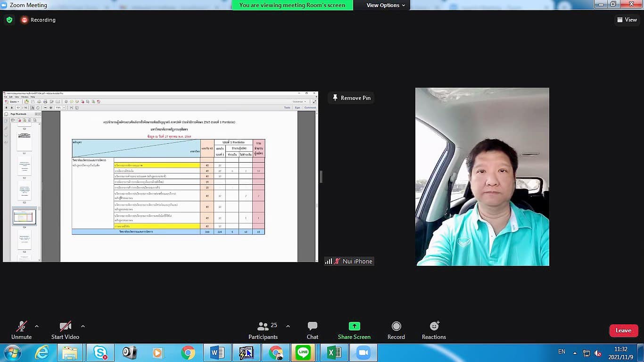This screenshot has width=644, height=362.
Task: Click the shared Acrobat document screen
Action: click(160, 177)
